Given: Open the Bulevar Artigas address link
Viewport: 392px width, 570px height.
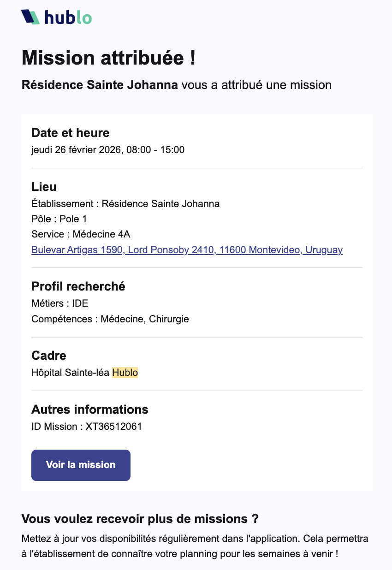Looking at the screenshot, I should tap(187, 250).
